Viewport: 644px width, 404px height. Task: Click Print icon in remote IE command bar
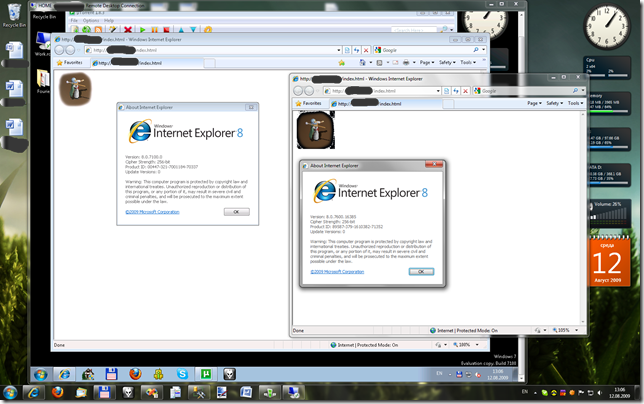point(406,62)
